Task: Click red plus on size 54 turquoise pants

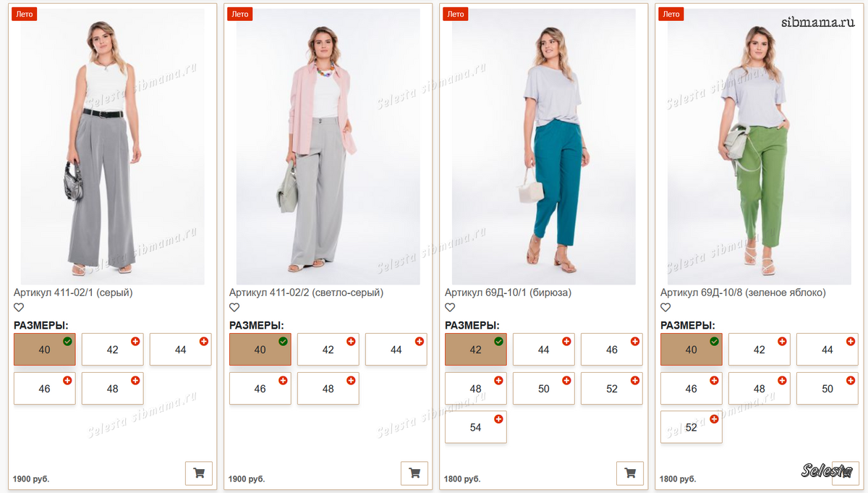Action: click(x=498, y=419)
